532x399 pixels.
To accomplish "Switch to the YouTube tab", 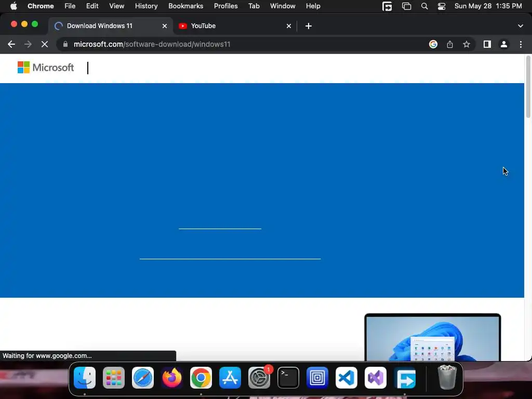I will (235, 26).
